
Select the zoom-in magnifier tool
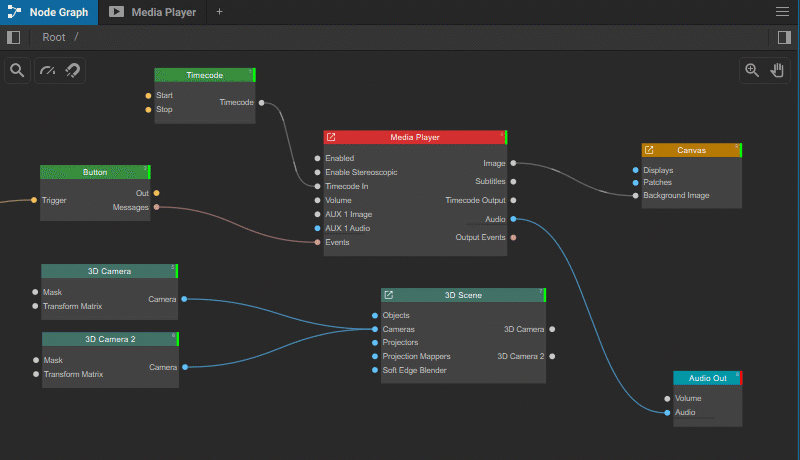click(752, 70)
